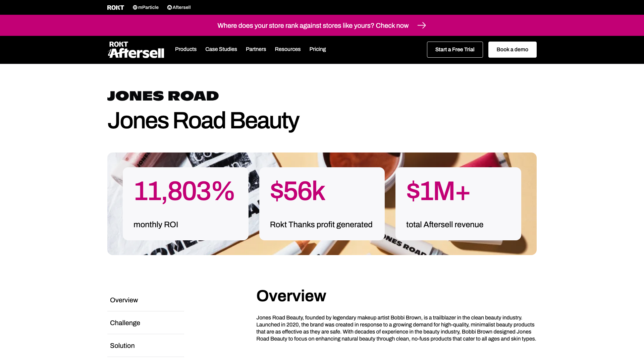Click the large Overview section heading
This screenshot has width=644, height=362.
291,296
